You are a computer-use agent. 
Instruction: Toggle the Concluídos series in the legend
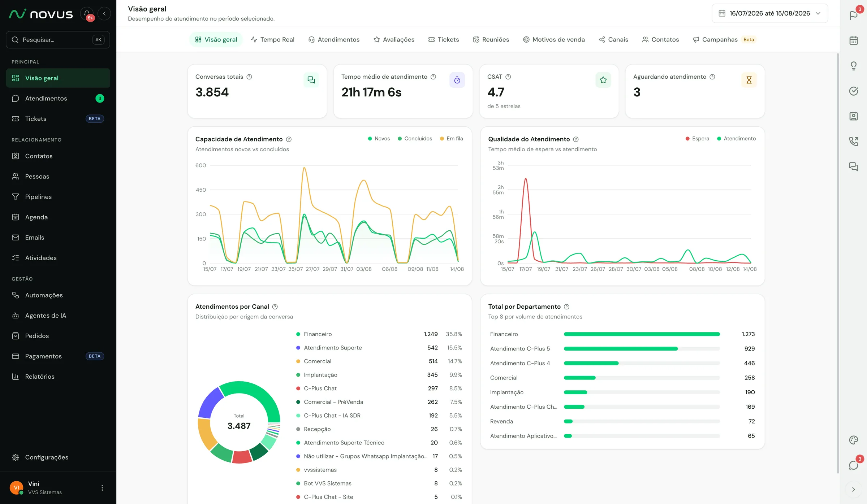[415, 139]
